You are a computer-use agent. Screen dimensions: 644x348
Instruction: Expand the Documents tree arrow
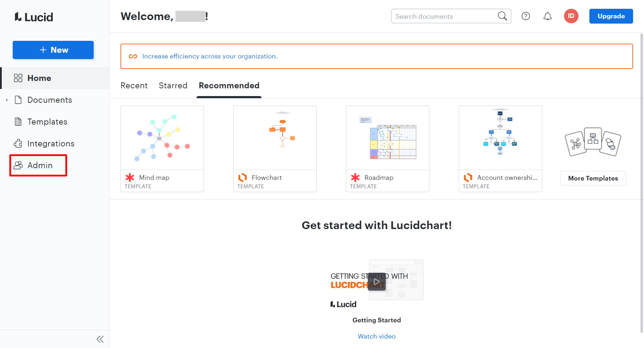coord(7,100)
